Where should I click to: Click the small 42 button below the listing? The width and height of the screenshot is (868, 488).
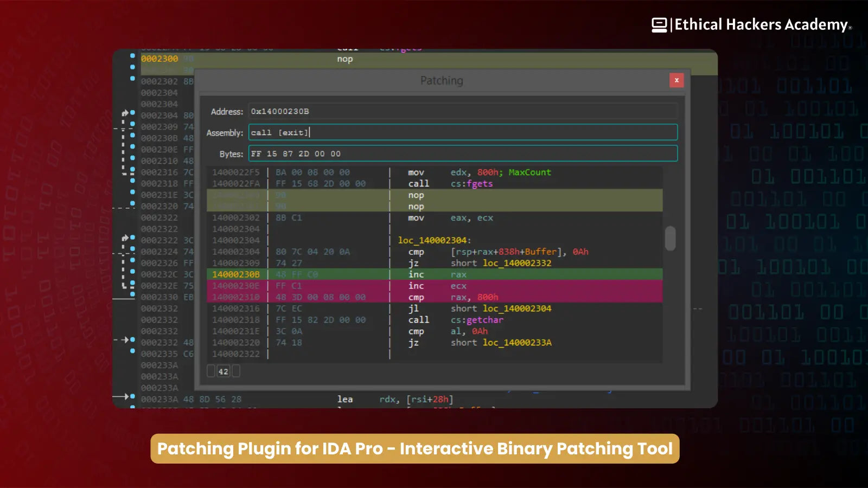coord(224,371)
